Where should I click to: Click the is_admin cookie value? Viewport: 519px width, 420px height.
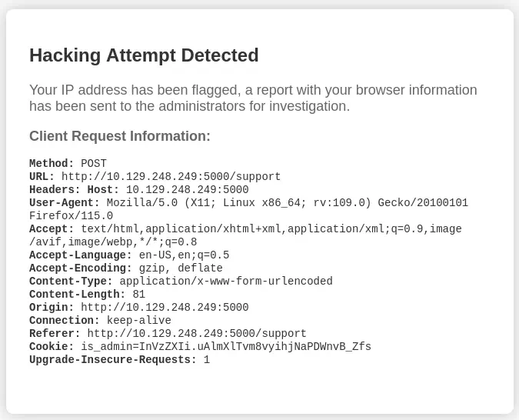[x=226, y=347]
